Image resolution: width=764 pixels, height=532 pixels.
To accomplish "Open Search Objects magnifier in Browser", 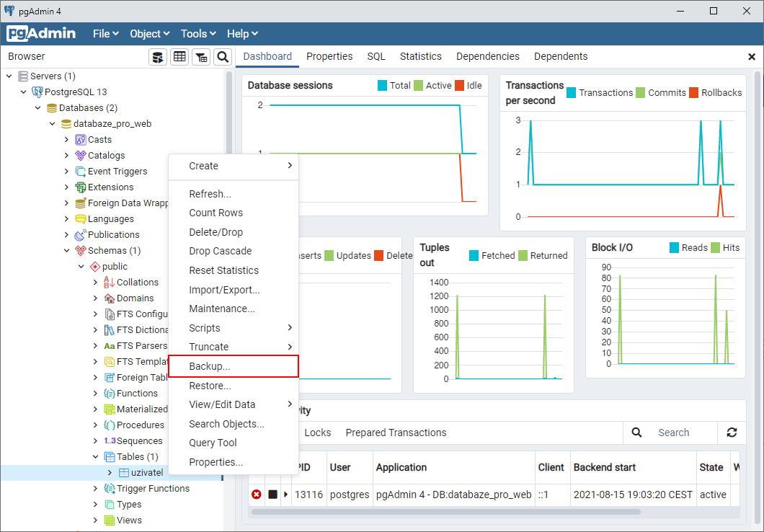I will click(x=223, y=57).
